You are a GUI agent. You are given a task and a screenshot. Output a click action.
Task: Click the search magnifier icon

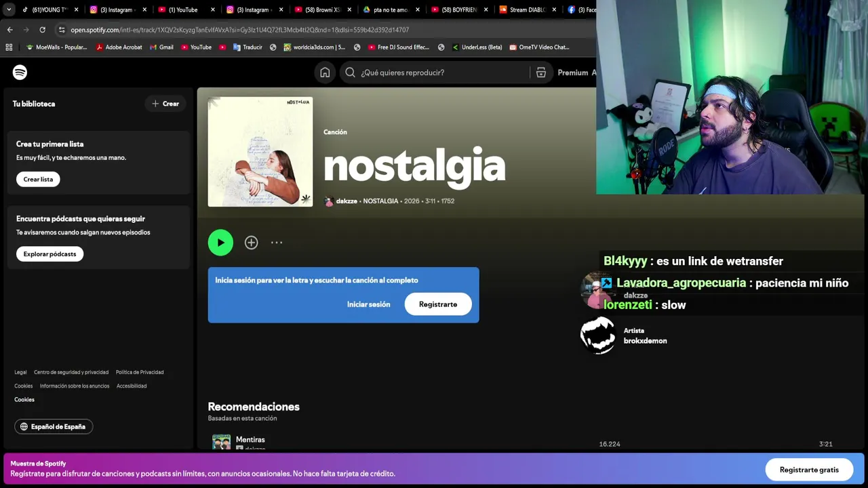click(x=350, y=73)
